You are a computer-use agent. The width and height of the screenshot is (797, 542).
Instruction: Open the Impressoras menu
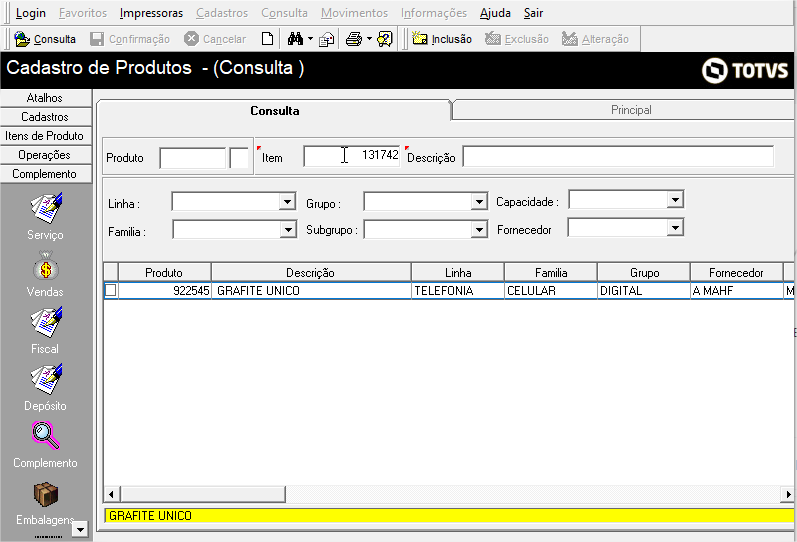pyautogui.click(x=151, y=13)
